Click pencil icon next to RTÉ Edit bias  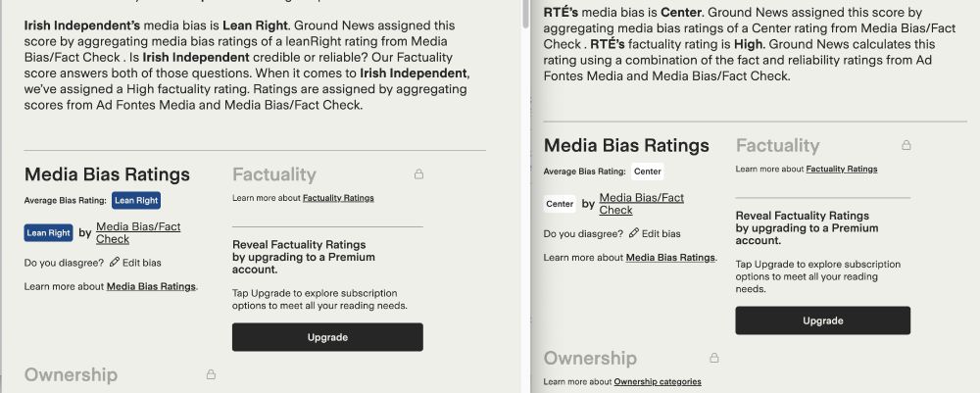pyautogui.click(x=634, y=233)
